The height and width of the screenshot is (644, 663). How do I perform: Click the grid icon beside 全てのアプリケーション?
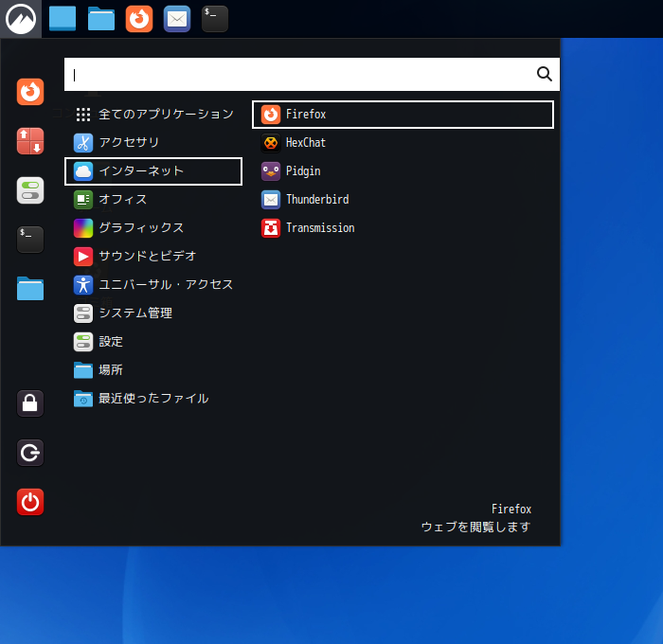pyautogui.click(x=83, y=115)
